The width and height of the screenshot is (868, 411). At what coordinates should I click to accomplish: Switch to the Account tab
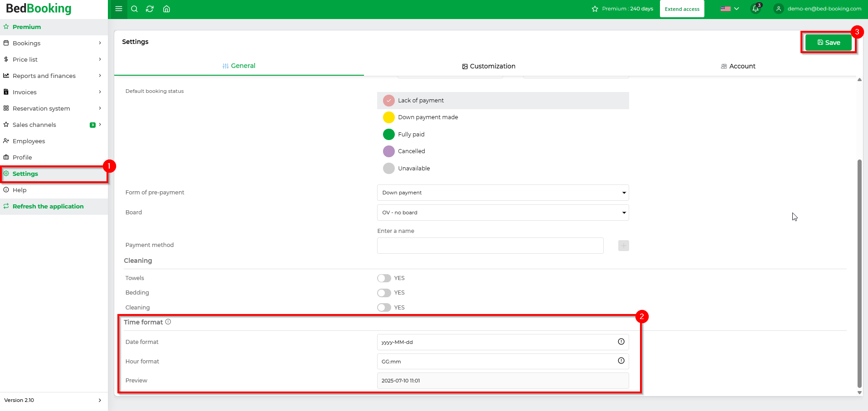point(738,66)
